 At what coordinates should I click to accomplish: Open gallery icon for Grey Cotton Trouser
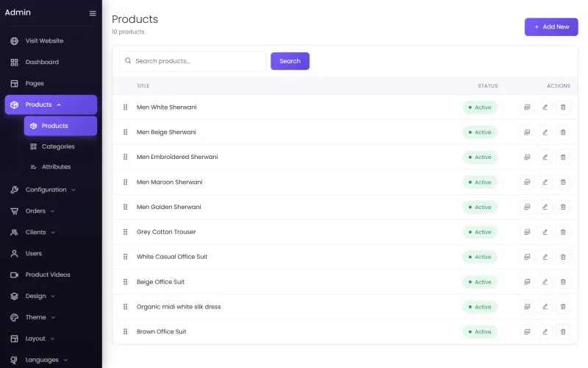527,232
